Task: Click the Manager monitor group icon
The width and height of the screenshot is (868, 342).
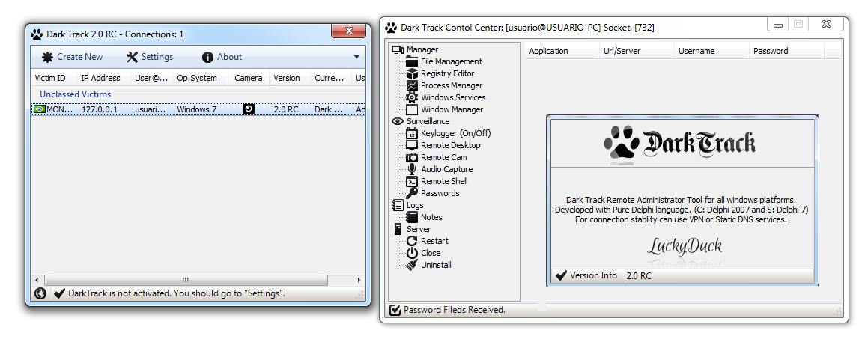Action: click(398, 50)
